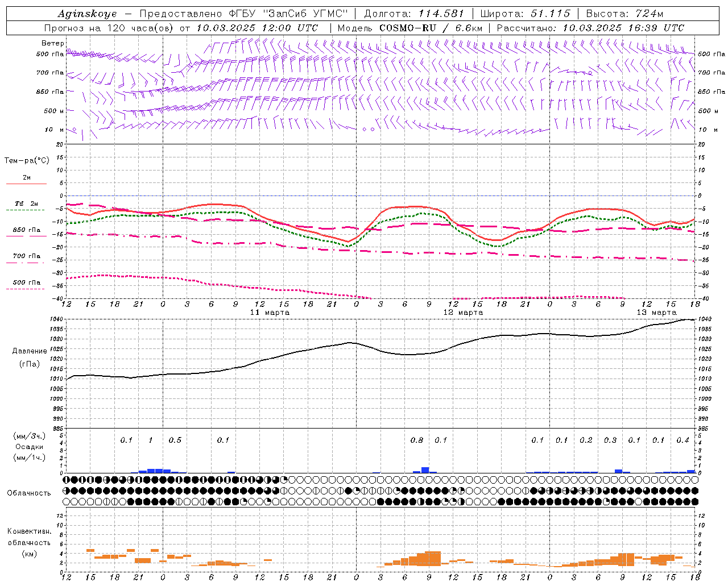Screen dimensions: 728x582
Task: Click the computed time 10.03.2025 16:39 UTC
Action: point(623,28)
